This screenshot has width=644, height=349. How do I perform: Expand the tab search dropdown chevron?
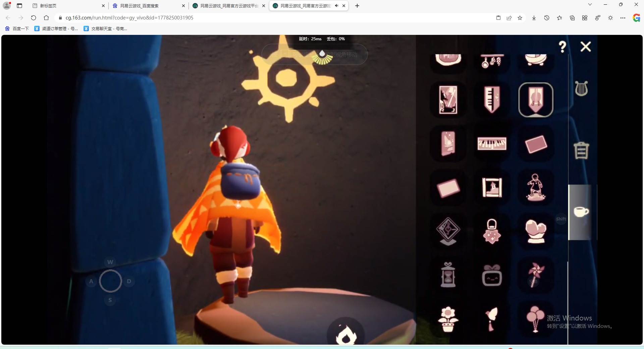pyautogui.click(x=590, y=5)
